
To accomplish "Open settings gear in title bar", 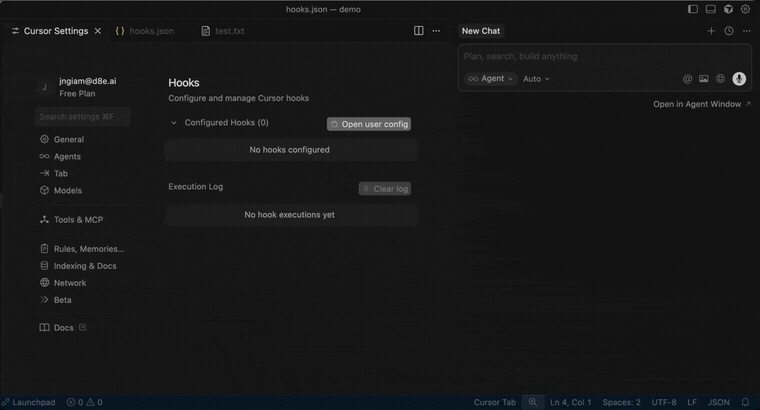I will point(745,9).
